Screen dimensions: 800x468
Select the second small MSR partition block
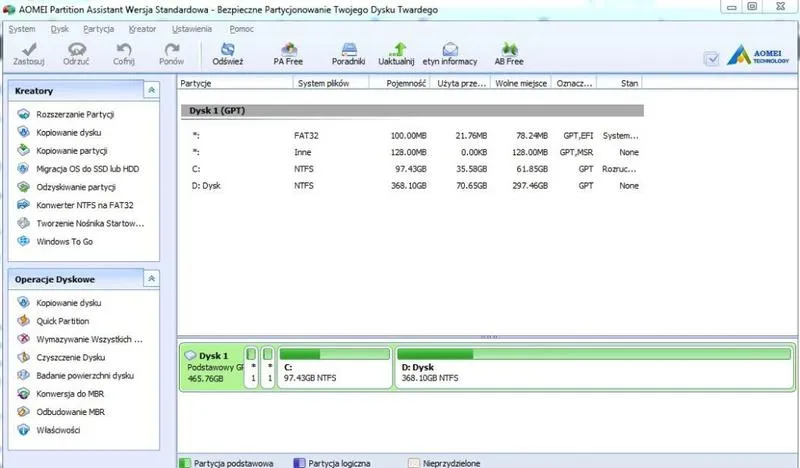[268, 367]
